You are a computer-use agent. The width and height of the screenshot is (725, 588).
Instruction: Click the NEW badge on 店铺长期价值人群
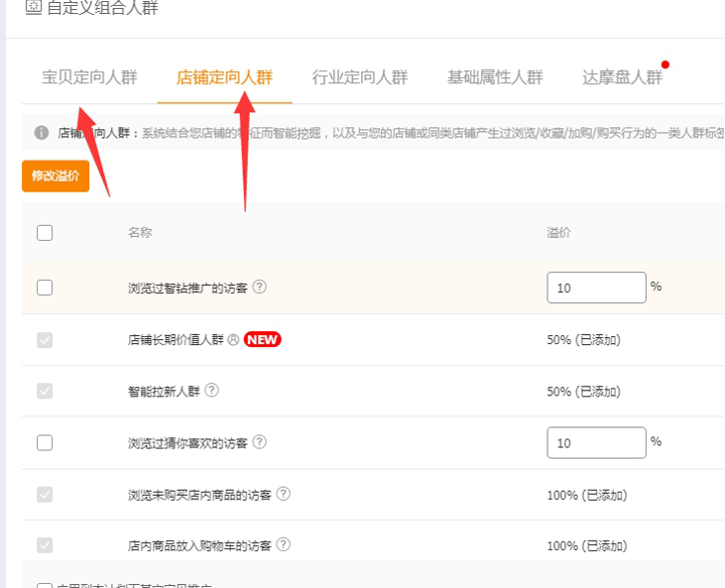click(x=263, y=339)
